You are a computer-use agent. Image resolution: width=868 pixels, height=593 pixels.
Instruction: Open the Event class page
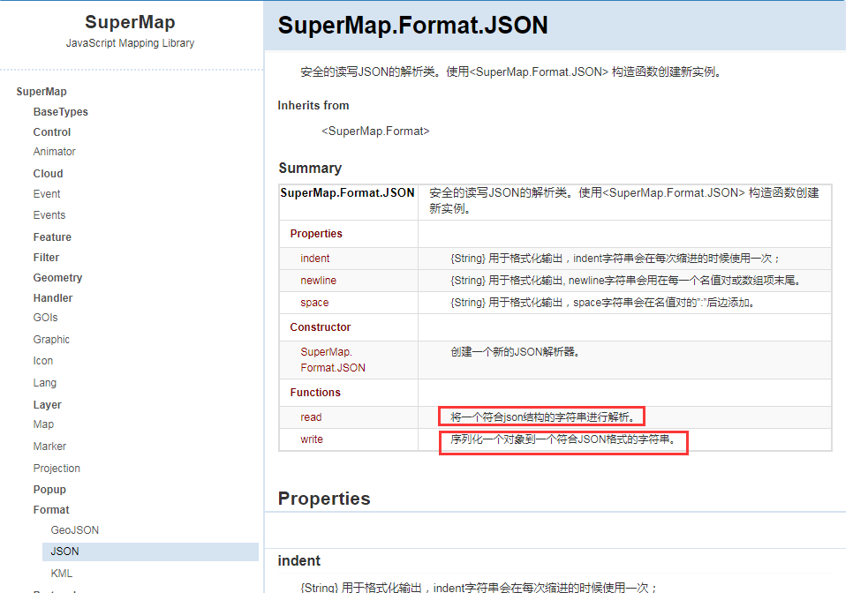[47, 194]
